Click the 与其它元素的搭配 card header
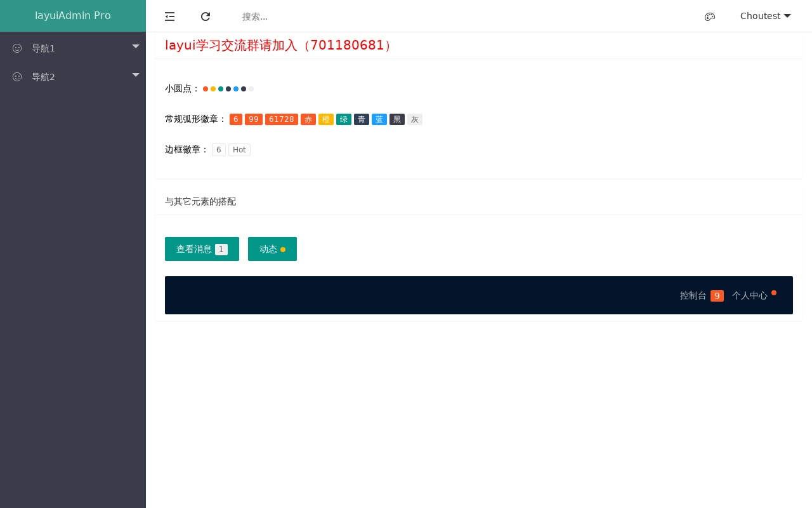 tap(479, 201)
